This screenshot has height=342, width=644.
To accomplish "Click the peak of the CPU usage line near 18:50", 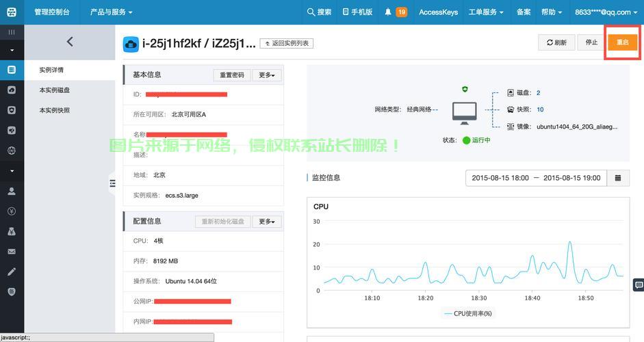I will [x=569, y=243].
